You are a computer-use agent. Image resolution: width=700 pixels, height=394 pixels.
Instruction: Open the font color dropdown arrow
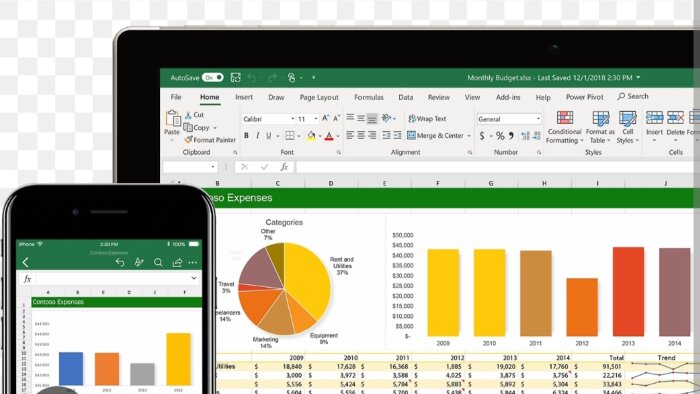coord(338,136)
